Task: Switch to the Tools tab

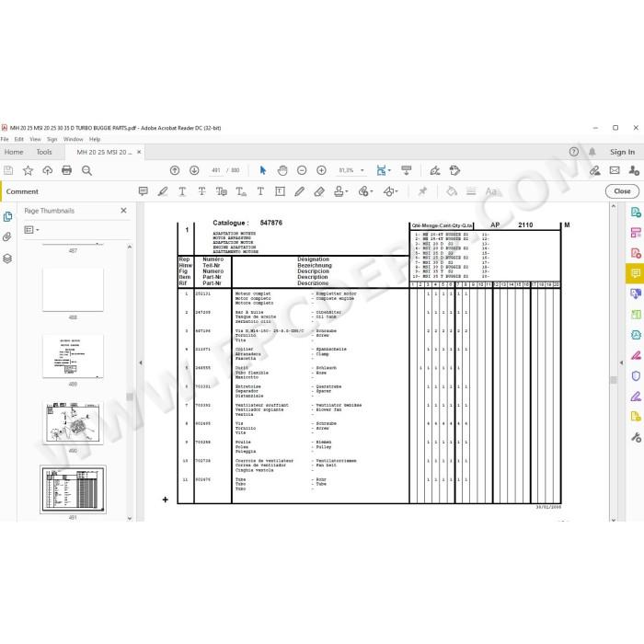Action: pyautogui.click(x=44, y=152)
